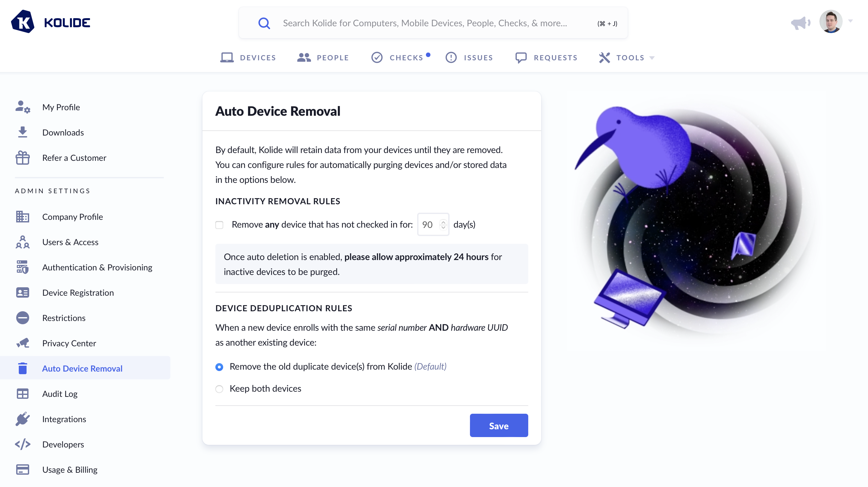Go to the Checks tab
Screen dimensions: 868x487
(x=400, y=58)
